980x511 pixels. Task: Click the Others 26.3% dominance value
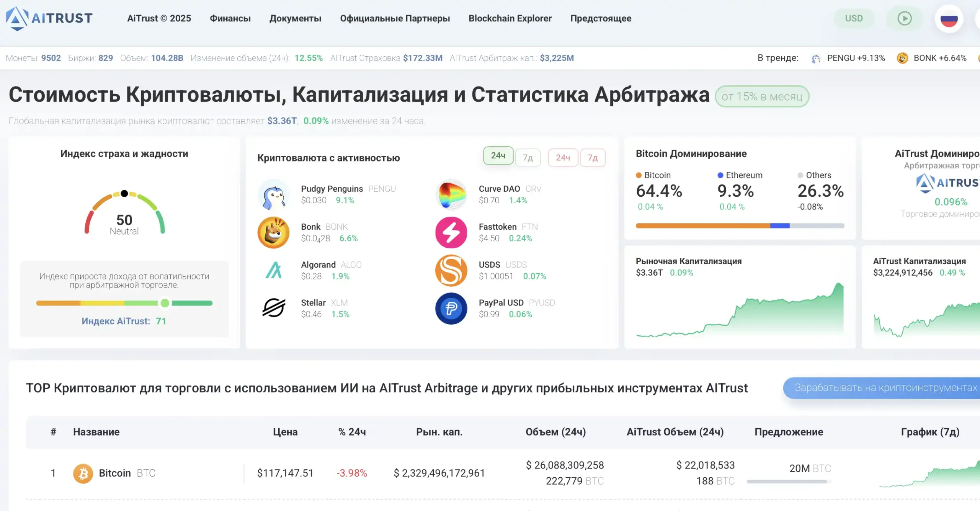click(820, 191)
